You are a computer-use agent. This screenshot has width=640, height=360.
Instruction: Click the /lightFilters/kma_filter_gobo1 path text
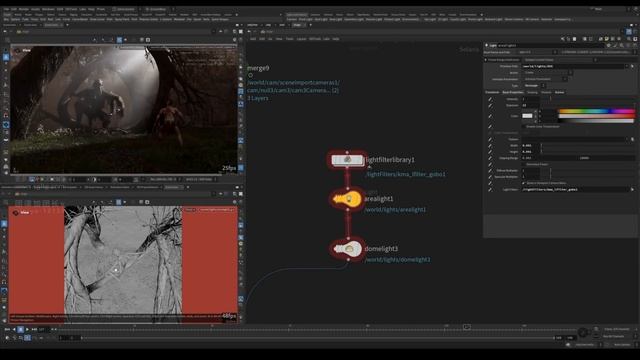[405, 174]
